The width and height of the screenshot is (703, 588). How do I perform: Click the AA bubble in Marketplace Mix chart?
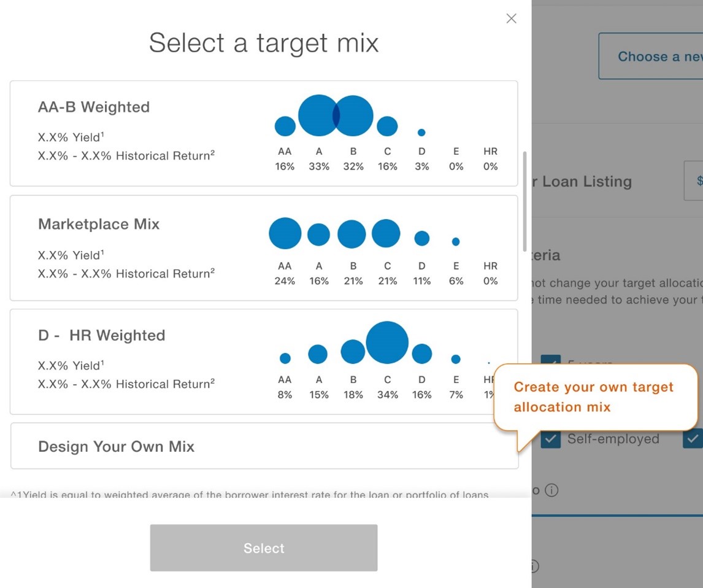[285, 233]
